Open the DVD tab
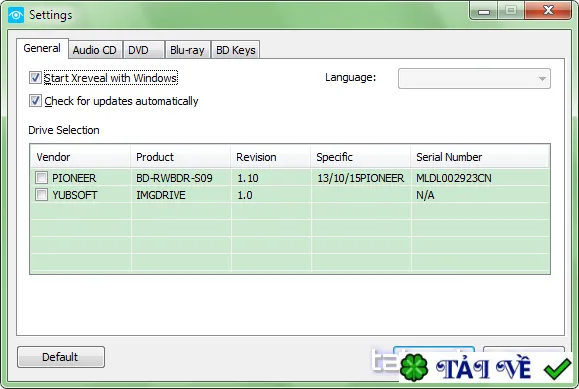Image resolution: width=579 pixels, height=389 pixels. click(144, 50)
